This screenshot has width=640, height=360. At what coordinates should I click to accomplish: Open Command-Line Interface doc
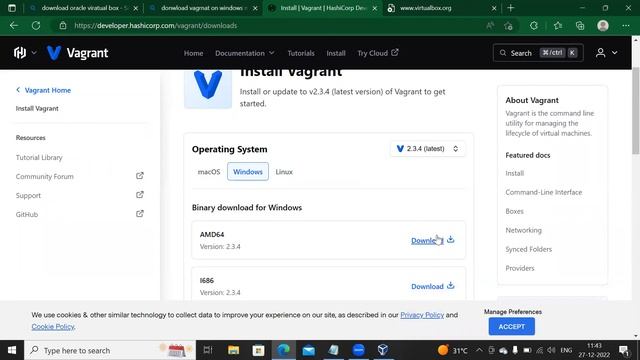(x=544, y=192)
